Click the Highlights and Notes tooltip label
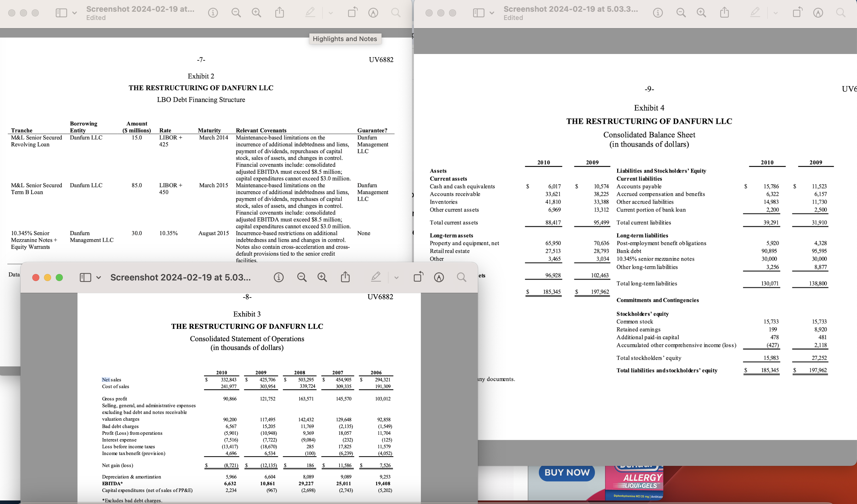 (345, 39)
